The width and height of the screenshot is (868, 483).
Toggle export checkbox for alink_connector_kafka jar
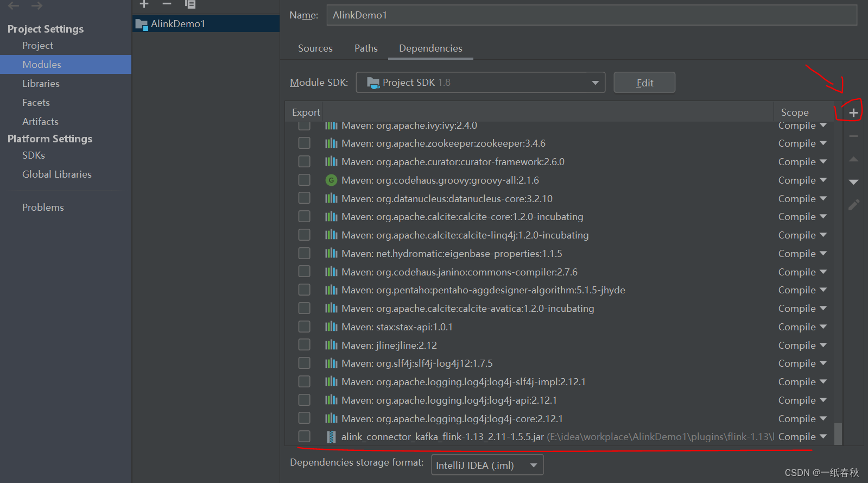[x=305, y=436]
